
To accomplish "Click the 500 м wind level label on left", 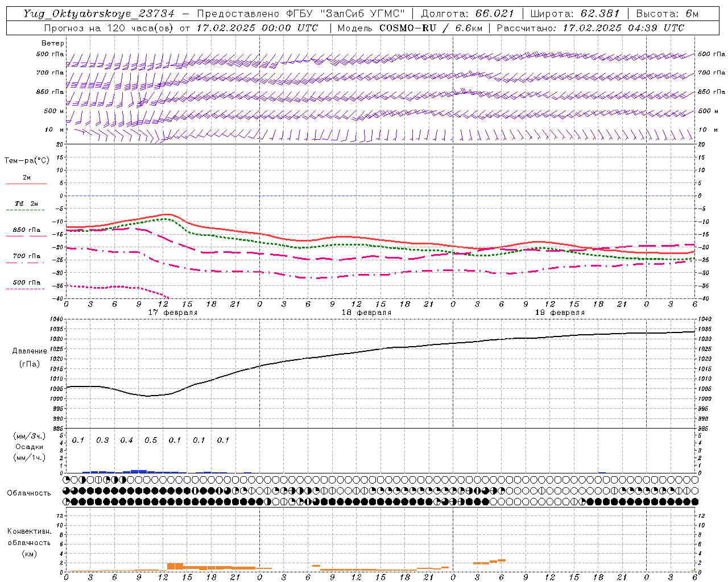I will point(54,111).
